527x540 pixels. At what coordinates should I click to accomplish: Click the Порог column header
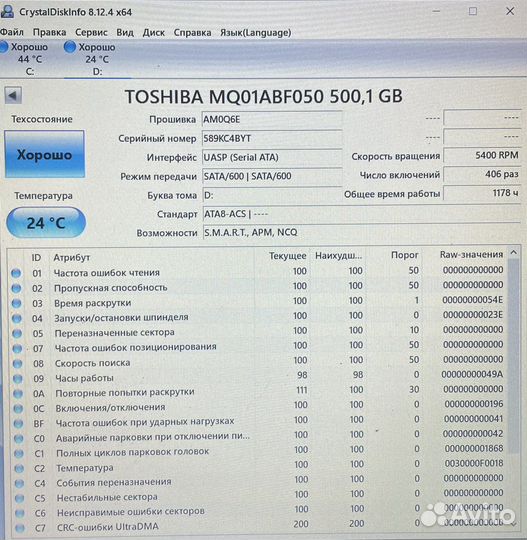(405, 255)
